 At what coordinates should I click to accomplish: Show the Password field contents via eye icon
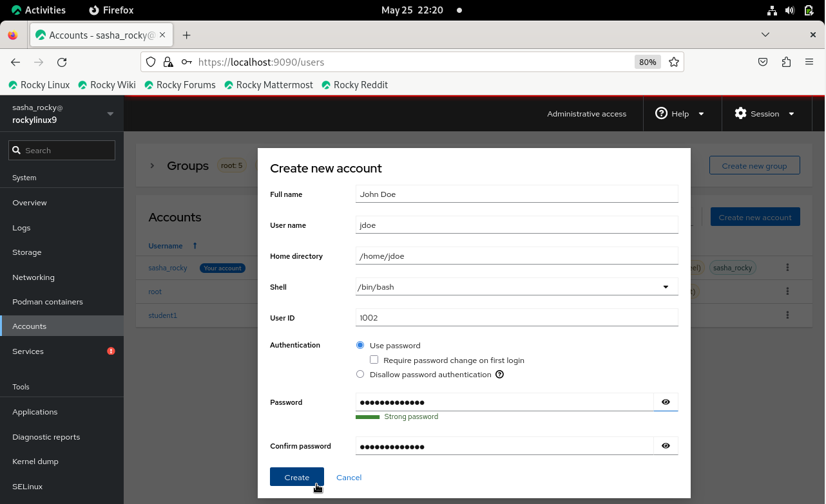tap(666, 402)
